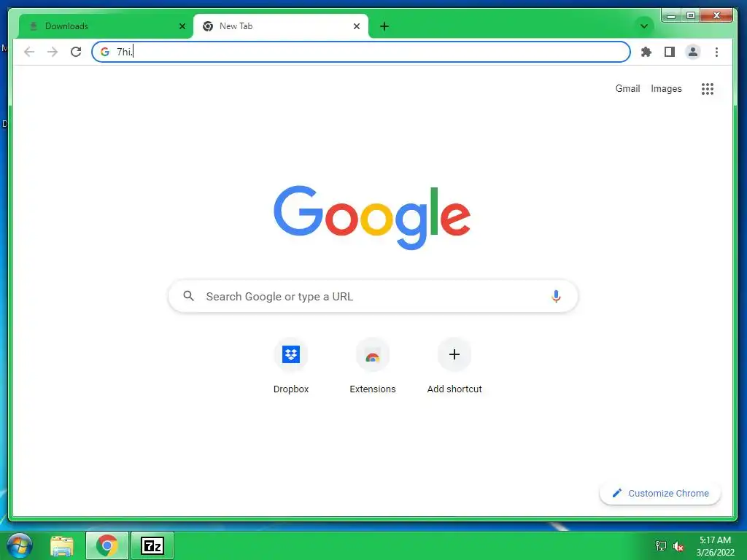Click the Google logo
The image size is (747, 560).
372,217
